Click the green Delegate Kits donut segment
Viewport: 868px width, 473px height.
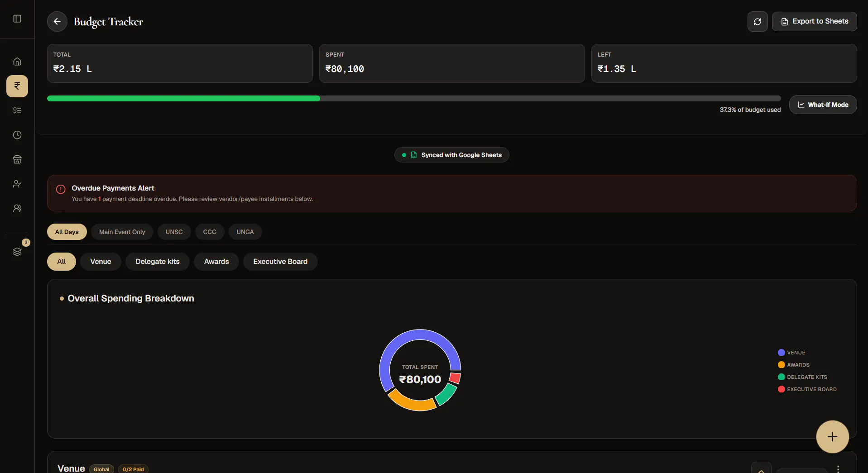tap(447, 394)
